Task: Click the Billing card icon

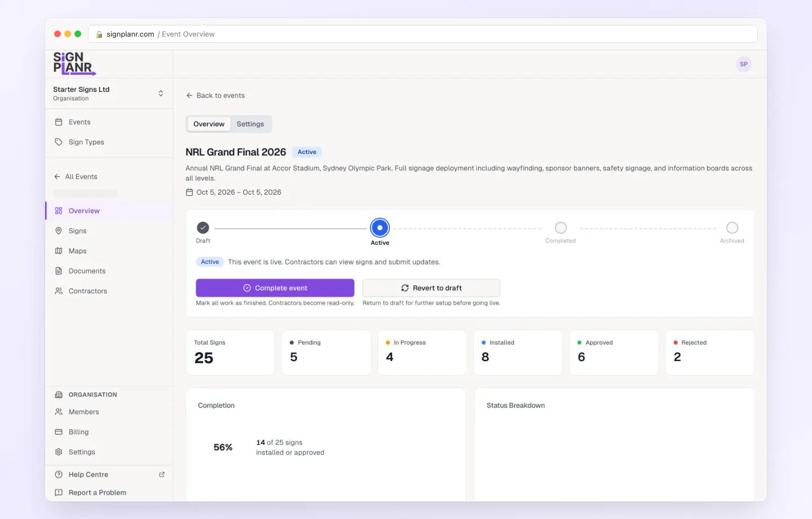Action: pos(59,432)
